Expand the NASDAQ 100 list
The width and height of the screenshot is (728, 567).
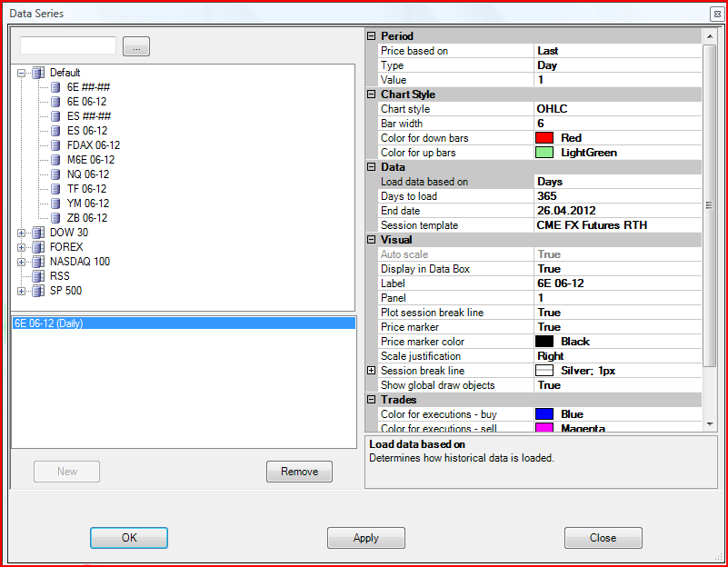tap(21, 263)
